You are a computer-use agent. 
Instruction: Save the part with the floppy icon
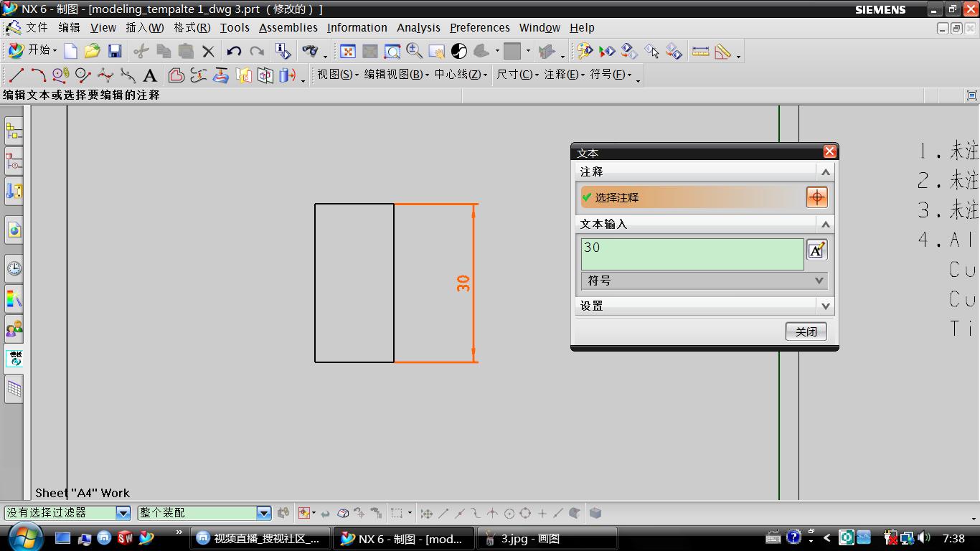[115, 51]
